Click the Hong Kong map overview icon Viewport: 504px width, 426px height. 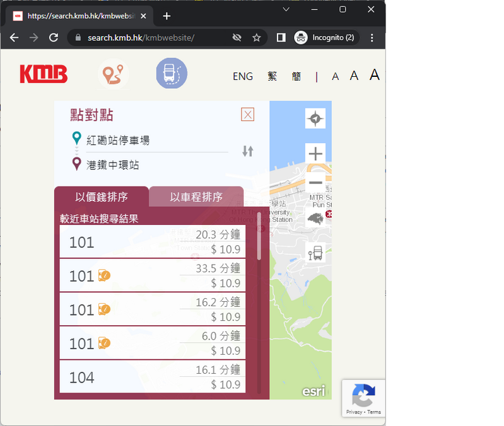pyautogui.click(x=315, y=218)
